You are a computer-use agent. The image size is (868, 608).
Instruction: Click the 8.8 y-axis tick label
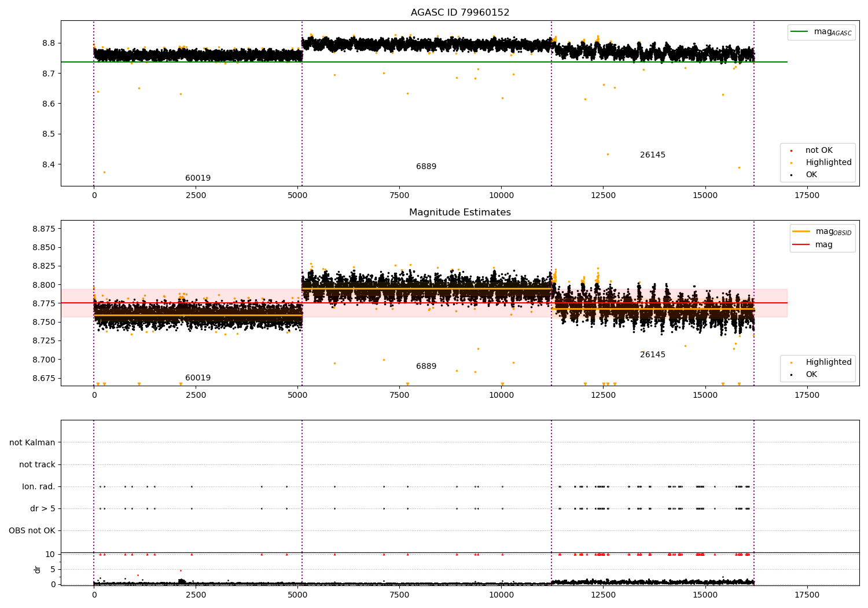[48, 43]
